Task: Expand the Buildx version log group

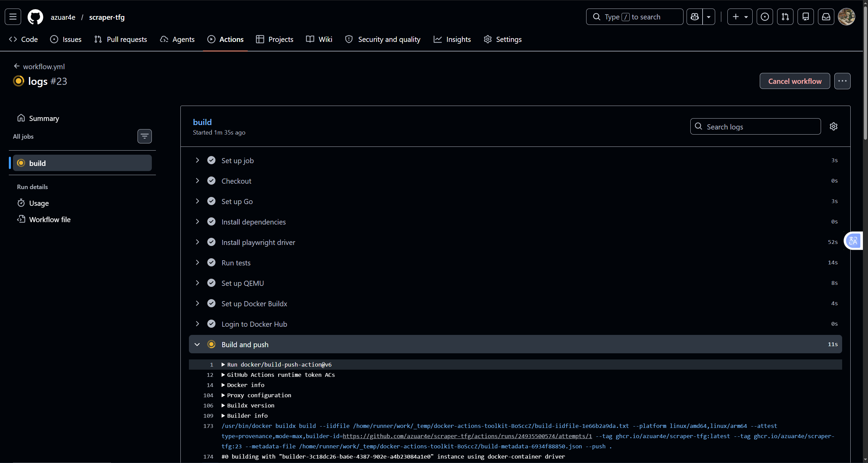Action: pos(248,405)
